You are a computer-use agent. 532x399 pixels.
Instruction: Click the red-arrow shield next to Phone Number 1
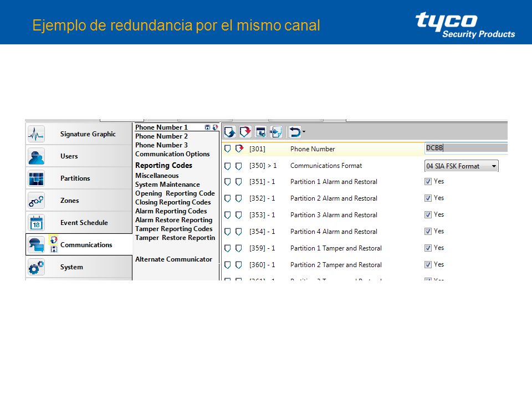pyautogui.click(x=215, y=127)
